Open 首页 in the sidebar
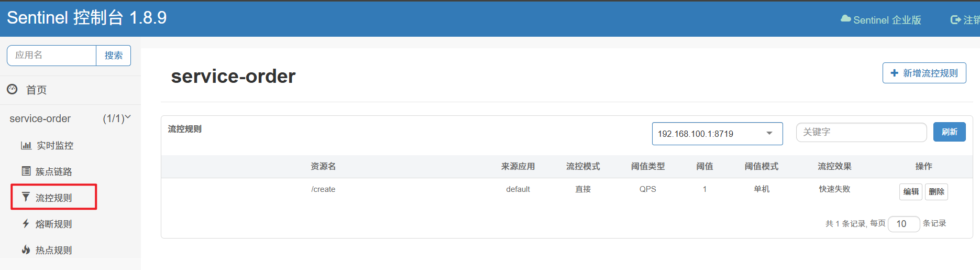Screen dimensions: 980x270 coord(36,90)
